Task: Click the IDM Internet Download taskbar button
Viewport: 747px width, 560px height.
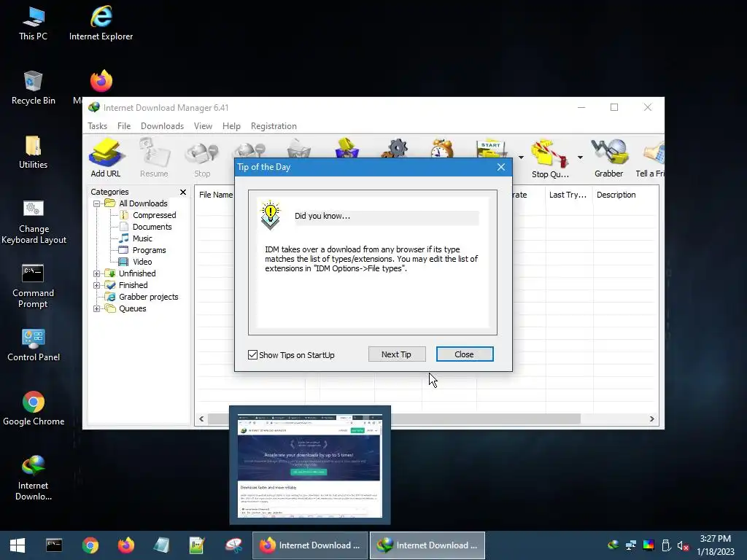Action: [x=427, y=545]
